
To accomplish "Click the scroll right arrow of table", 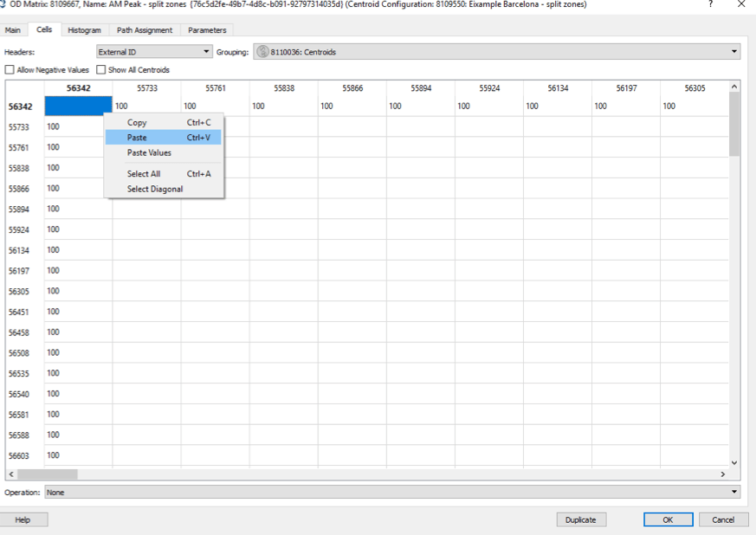I will [x=723, y=474].
